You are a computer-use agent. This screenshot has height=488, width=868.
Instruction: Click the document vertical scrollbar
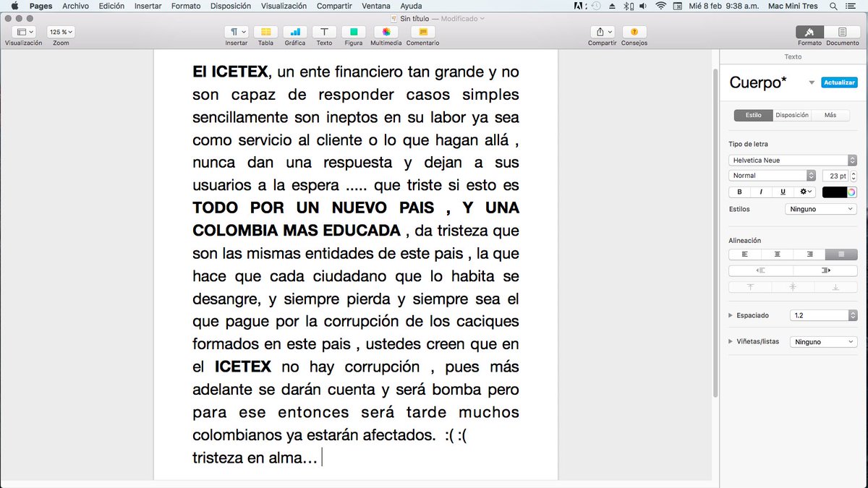click(715, 231)
